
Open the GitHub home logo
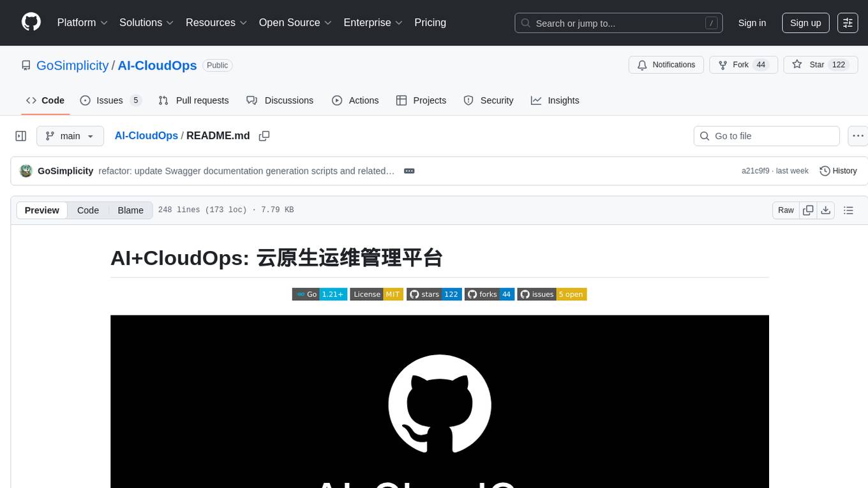[31, 22]
